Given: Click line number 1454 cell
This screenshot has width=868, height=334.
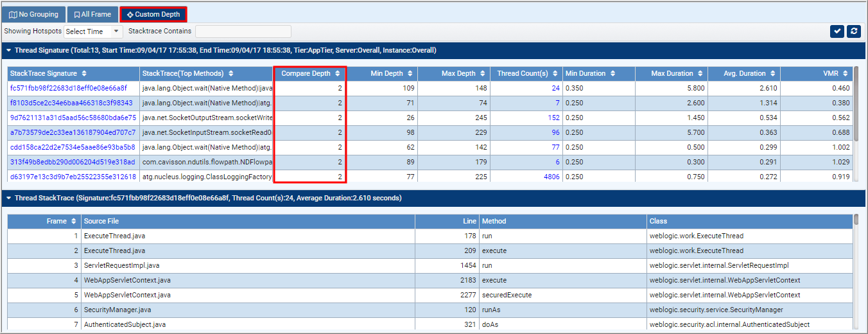Looking at the screenshot, I should point(447,265).
